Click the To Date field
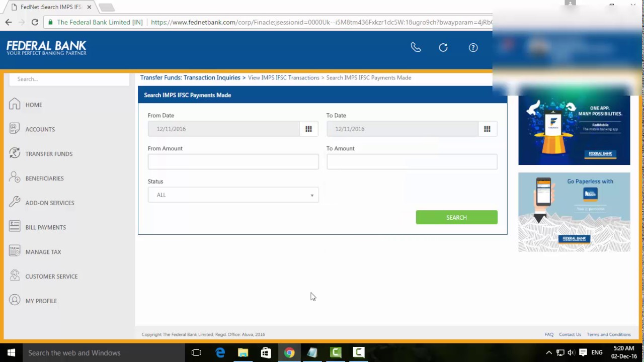Viewport: 644px width, 362px height. coord(402,129)
